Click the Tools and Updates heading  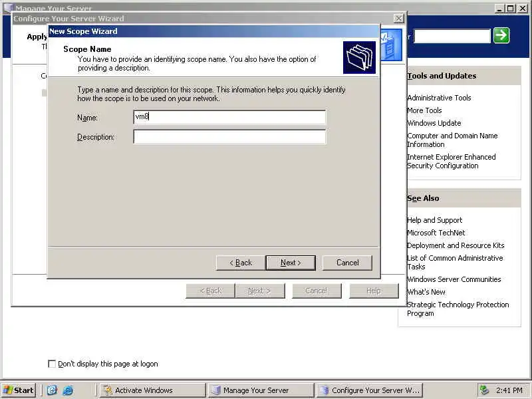[x=442, y=76]
